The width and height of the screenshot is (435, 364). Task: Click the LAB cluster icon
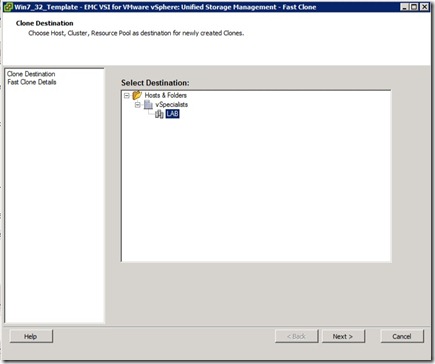click(159, 114)
